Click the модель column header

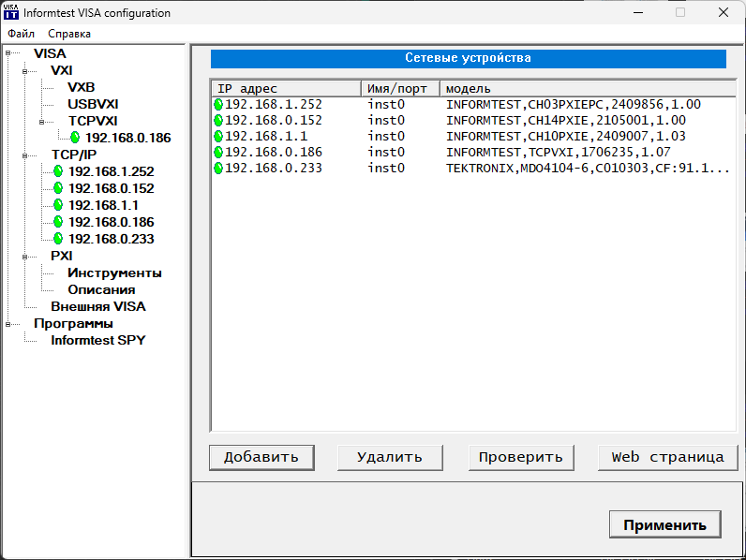click(588, 88)
